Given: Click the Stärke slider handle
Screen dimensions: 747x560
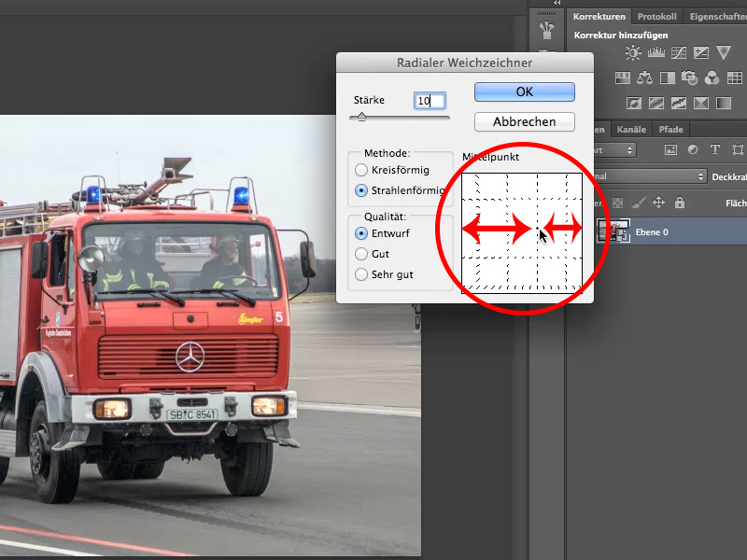Looking at the screenshot, I should 361,117.
